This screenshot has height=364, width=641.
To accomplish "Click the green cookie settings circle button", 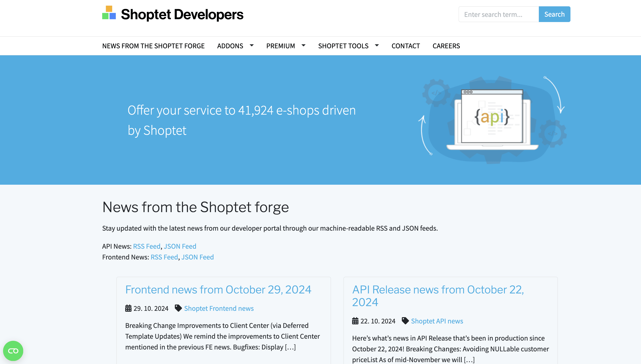I will (13, 351).
